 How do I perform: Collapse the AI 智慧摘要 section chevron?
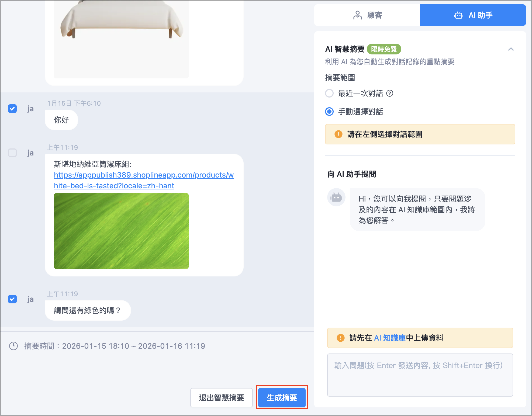click(511, 49)
